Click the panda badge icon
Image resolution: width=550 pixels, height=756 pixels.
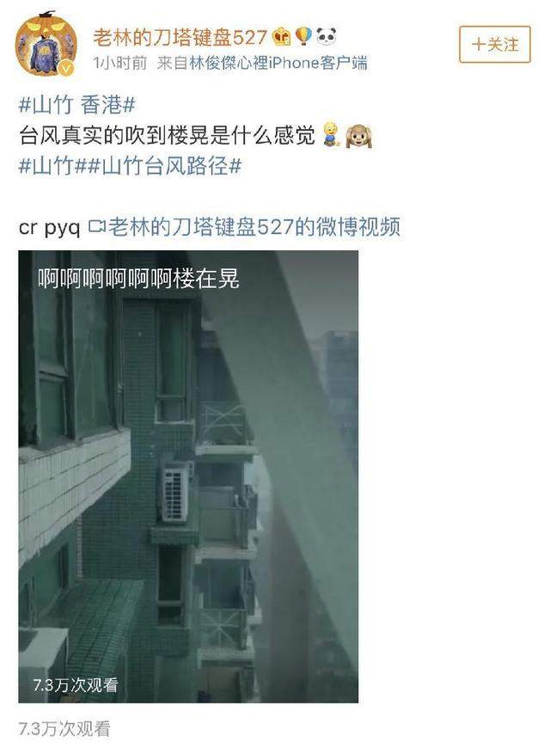(x=326, y=36)
